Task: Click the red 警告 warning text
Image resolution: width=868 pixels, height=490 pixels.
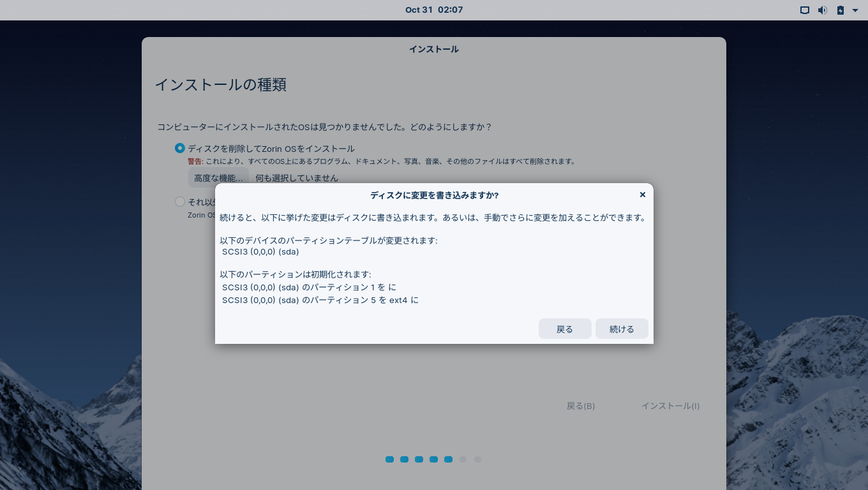Action: click(195, 161)
